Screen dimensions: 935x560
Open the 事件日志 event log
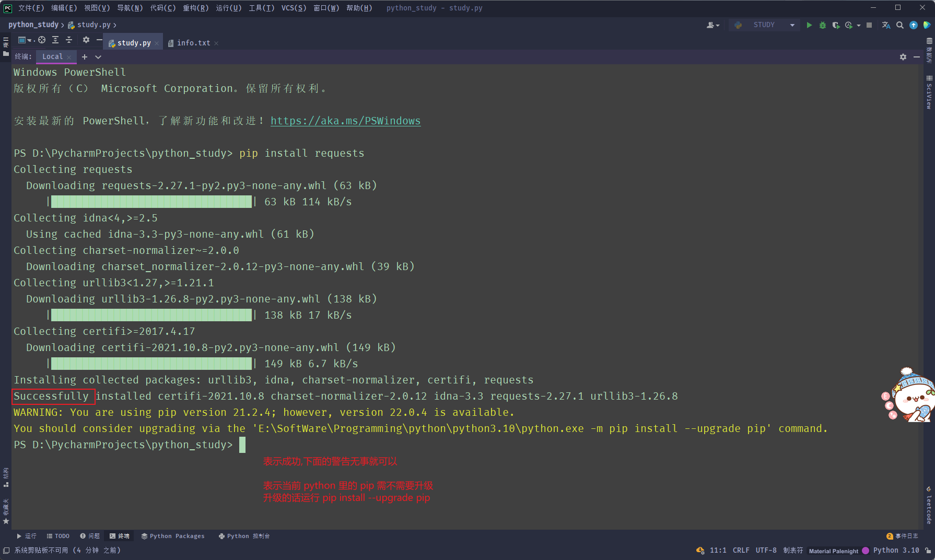[x=902, y=536]
